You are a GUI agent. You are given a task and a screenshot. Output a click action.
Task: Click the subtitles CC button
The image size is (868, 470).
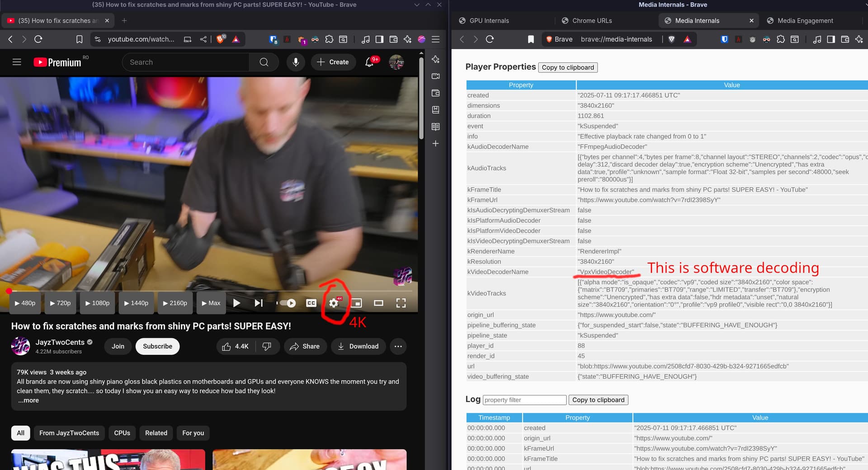coord(311,303)
